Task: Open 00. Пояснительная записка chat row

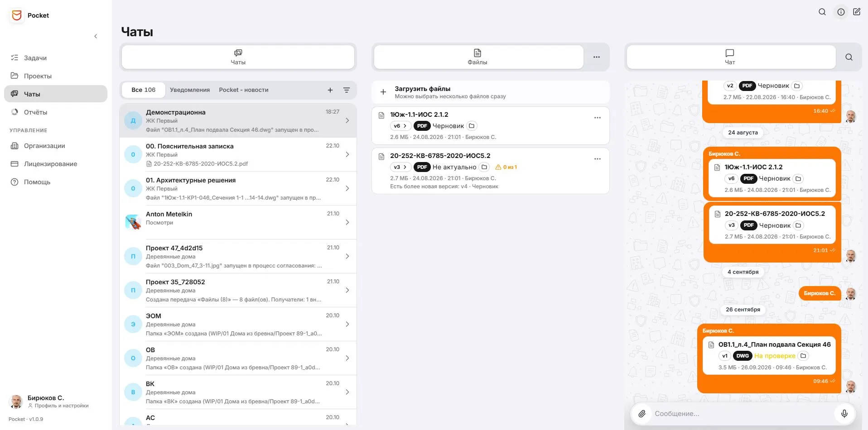Action: 238,154
